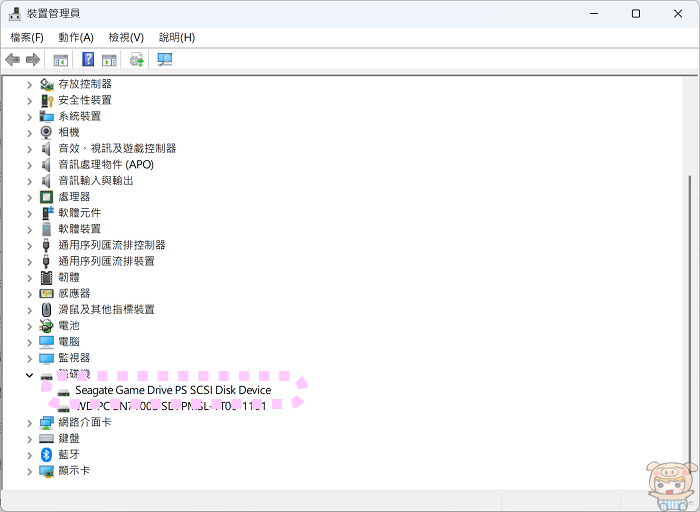Image resolution: width=700 pixels, height=512 pixels.
Task: Open the 動作(A) menu
Action: (x=76, y=37)
